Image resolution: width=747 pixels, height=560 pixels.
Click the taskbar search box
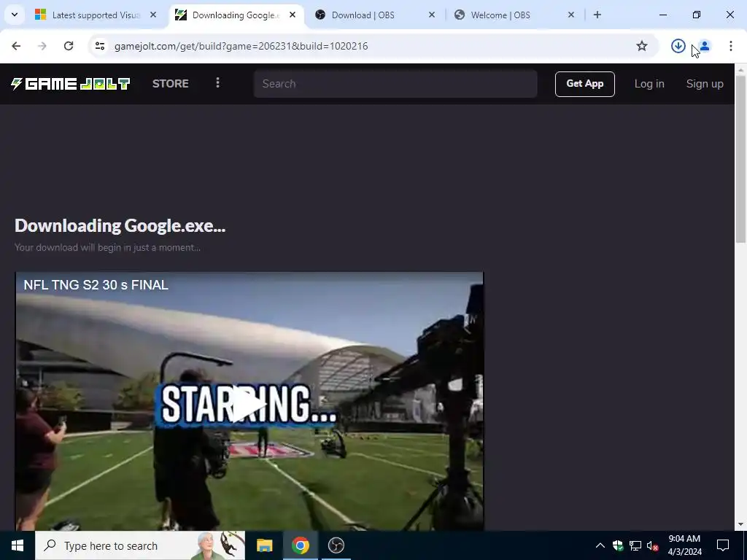(140, 545)
